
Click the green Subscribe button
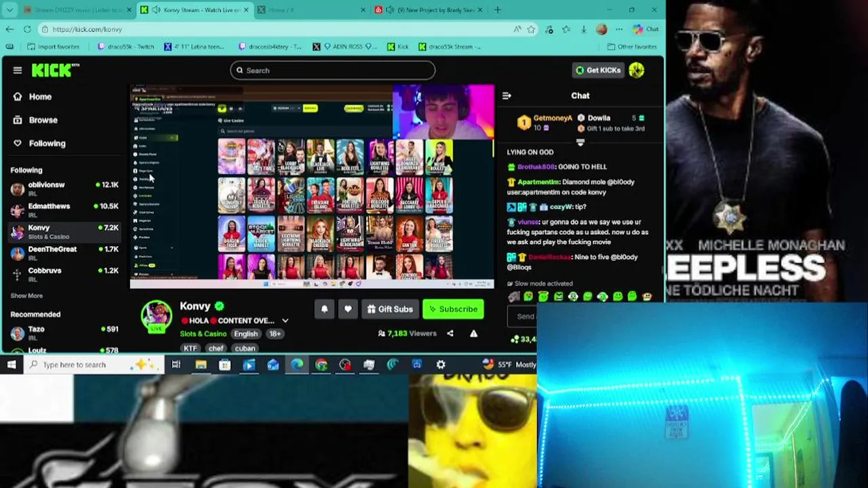(453, 309)
